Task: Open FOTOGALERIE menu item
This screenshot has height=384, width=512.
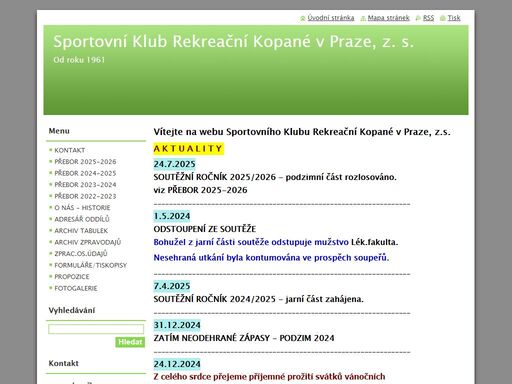Action: click(76, 288)
